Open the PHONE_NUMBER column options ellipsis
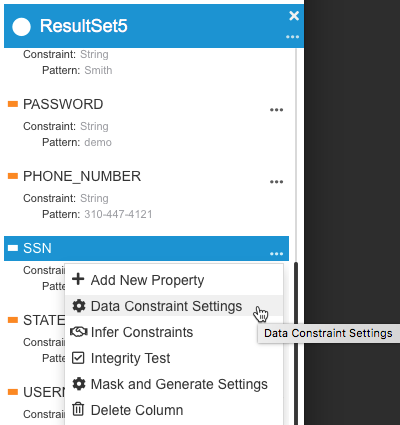The width and height of the screenshot is (400, 425). (276, 182)
